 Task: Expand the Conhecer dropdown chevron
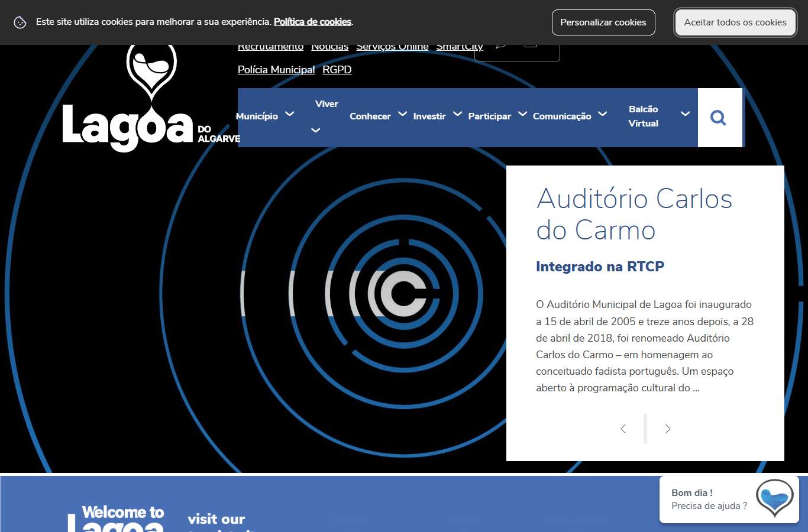click(402, 113)
